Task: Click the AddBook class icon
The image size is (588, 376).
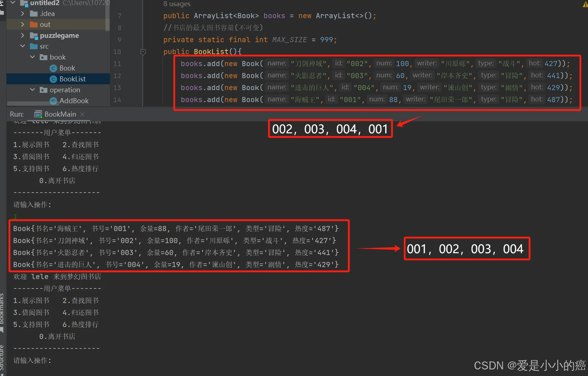Action: (53, 101)
